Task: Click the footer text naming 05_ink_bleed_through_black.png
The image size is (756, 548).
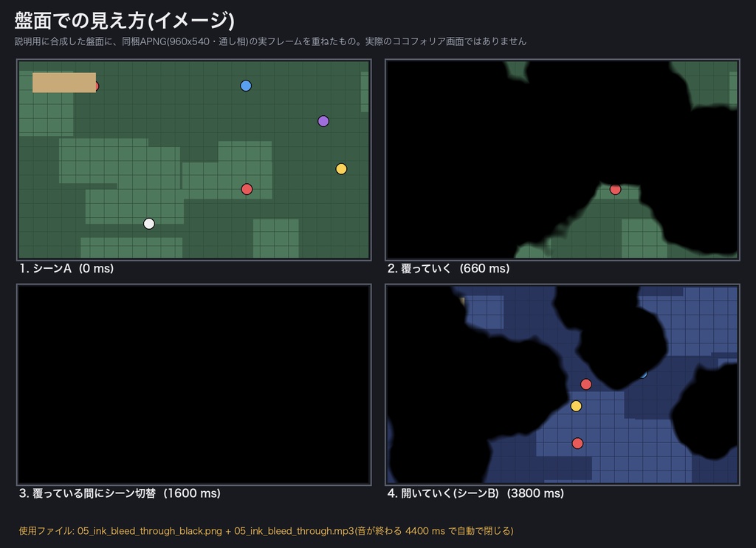Action: pyautogui.click(x=266, y=531)
